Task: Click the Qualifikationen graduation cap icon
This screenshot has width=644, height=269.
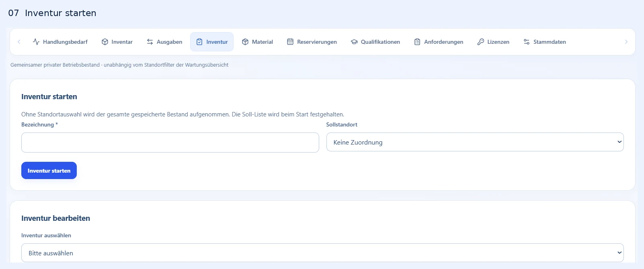Action: point(354,42)
